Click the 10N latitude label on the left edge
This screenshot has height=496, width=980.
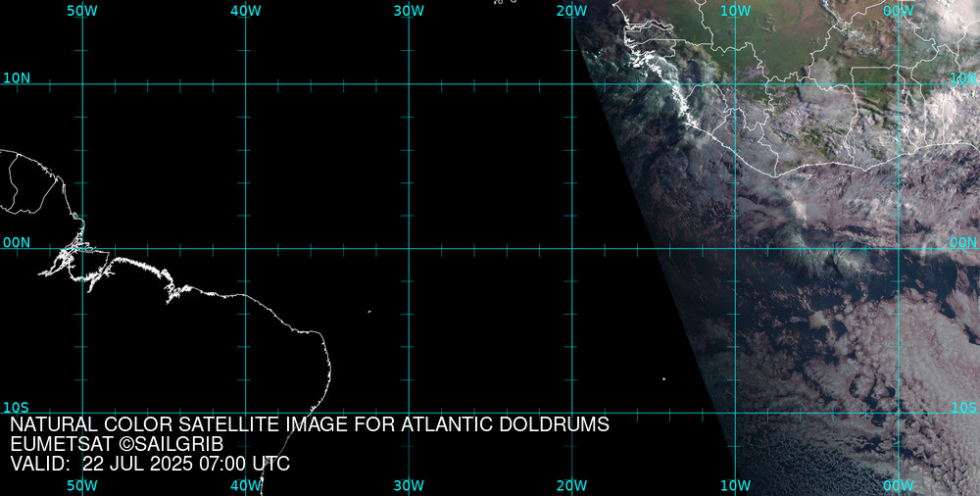click(x=17, y=78)
